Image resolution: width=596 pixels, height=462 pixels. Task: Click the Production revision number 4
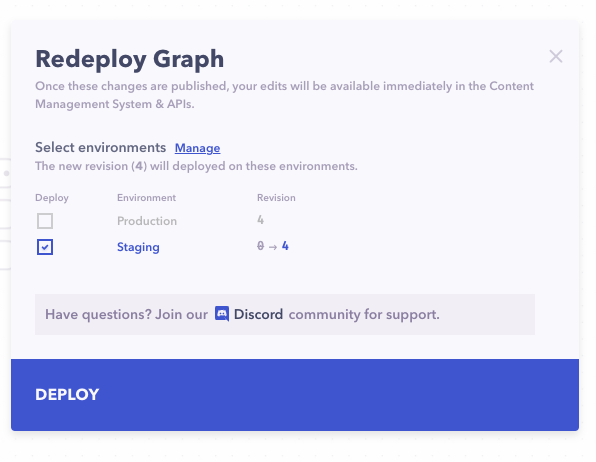pos(260,220)
